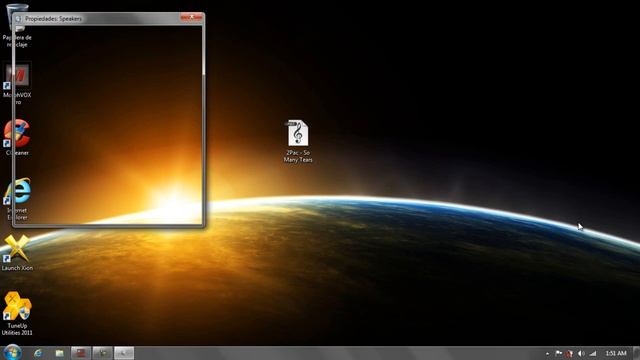Open the Launch Xion desktop shortcut
Image resolution: width=640 pixels, height=360 pixels.
[17, 253]
